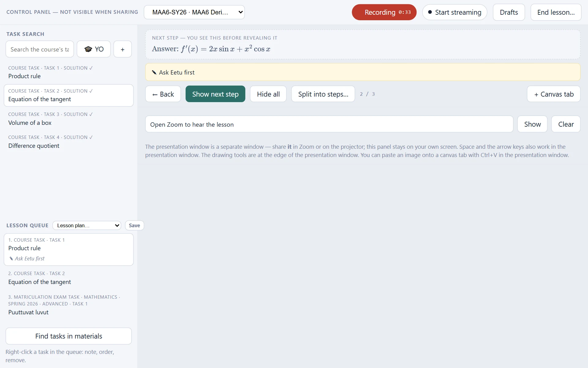Viewport: 588px width, 368px height.
Task: Open search result Product rule, Task 1
Action: 69,72
